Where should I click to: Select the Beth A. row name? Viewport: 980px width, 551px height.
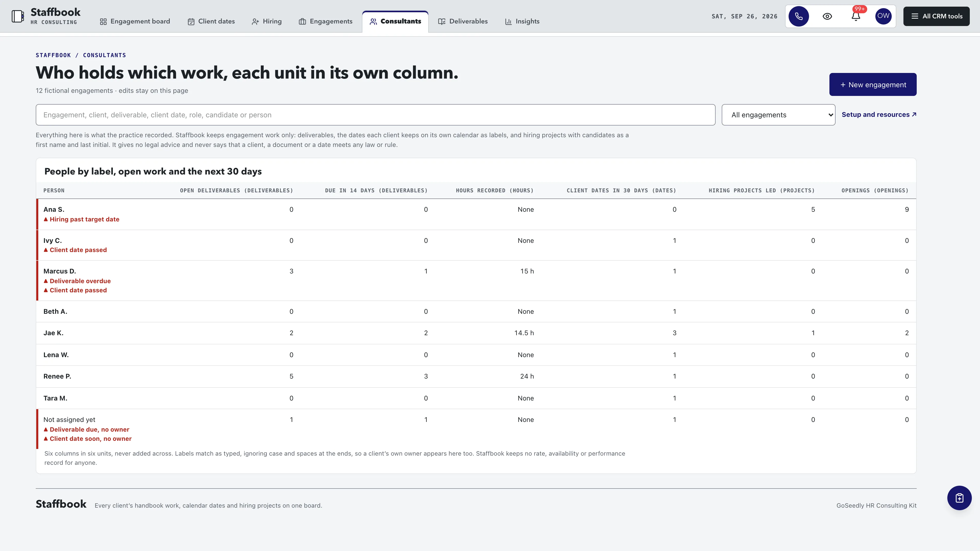55,311
